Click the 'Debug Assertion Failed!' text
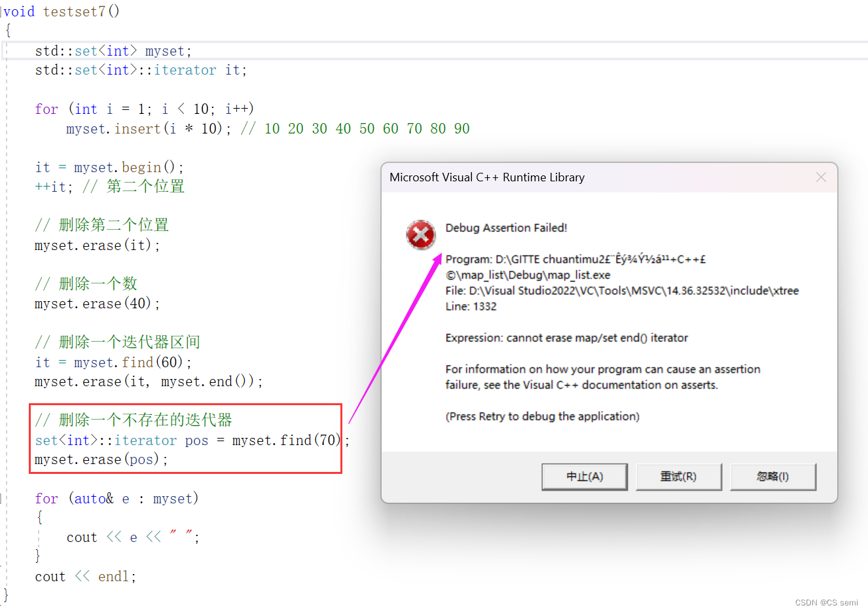Screen dimensions: 868x612 [x=506, y=228]
